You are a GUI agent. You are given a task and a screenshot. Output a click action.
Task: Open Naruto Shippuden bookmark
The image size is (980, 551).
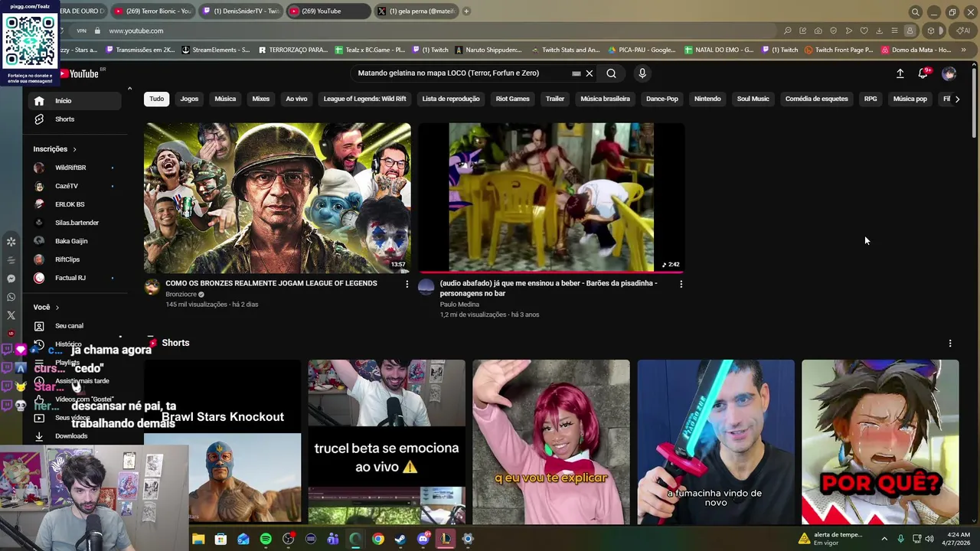(x=488, y=51)
